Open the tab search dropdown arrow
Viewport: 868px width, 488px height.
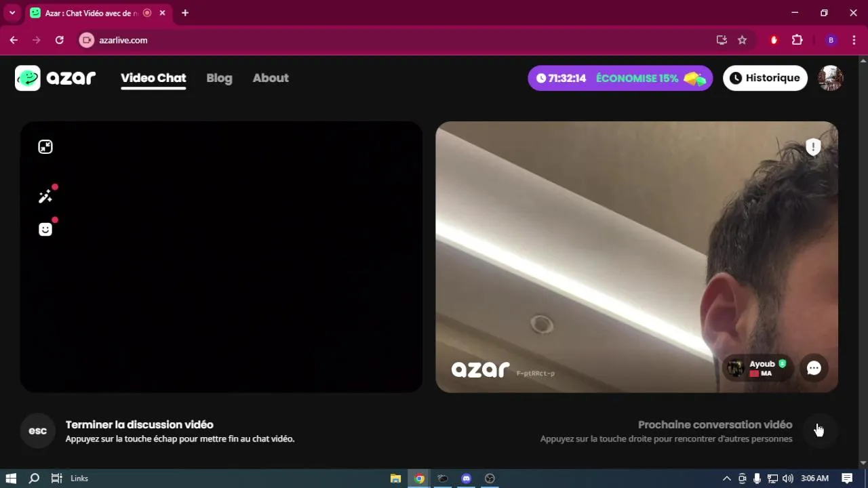click(x=12, y=13)
